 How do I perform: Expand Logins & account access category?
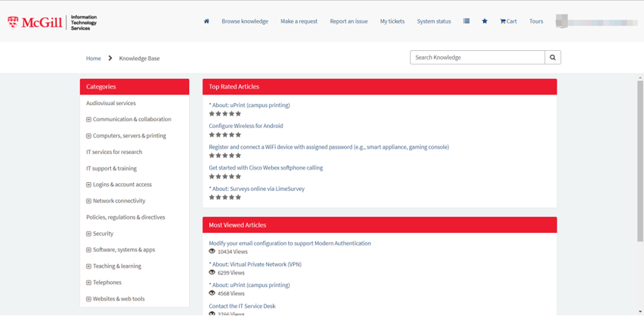[x=88, y=185]
